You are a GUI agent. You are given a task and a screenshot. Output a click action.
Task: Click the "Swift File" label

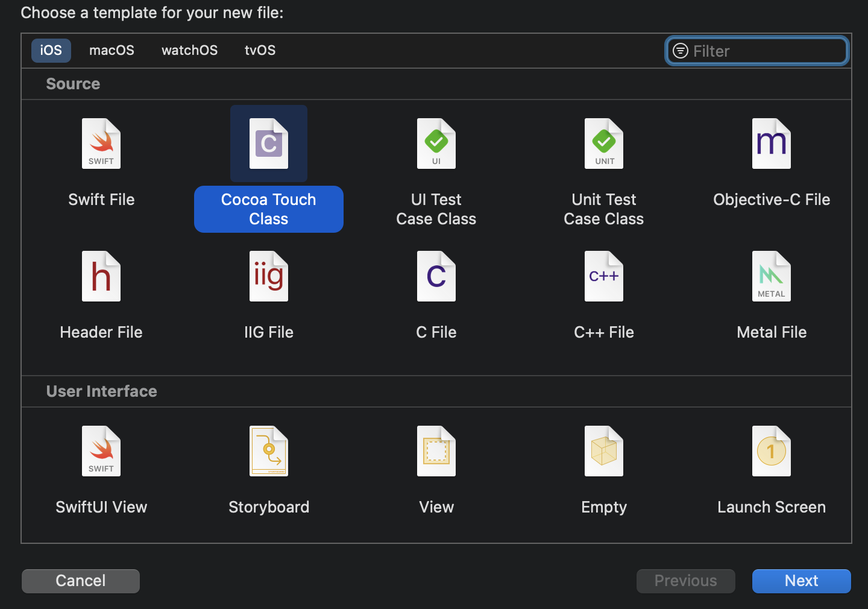tap(101, 200)
